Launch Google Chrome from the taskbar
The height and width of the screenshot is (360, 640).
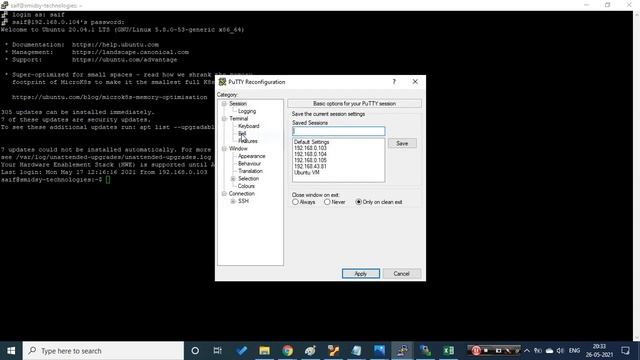287,351
